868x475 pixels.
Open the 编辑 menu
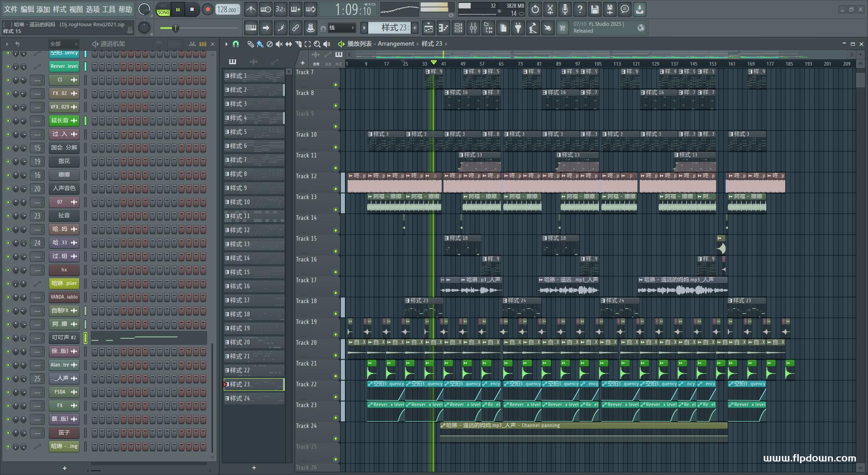click(27, 9)
